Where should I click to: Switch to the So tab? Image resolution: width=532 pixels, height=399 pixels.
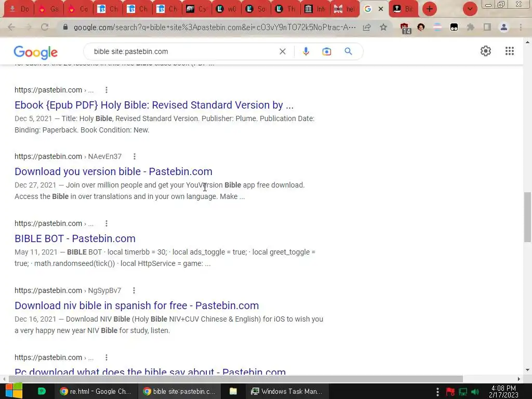coord(256,9)
